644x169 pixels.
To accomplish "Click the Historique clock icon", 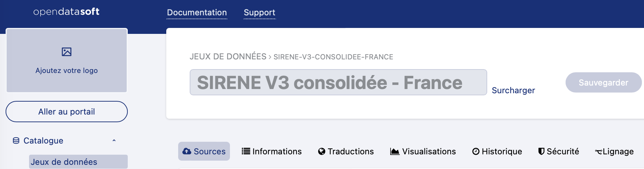I will pyautogui.click(x=476, y=151).
